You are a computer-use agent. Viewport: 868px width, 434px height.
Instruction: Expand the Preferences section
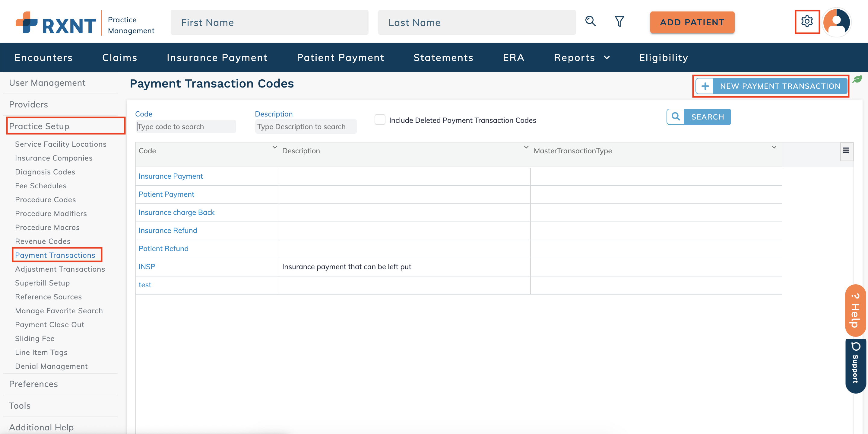tap(33, 384)
